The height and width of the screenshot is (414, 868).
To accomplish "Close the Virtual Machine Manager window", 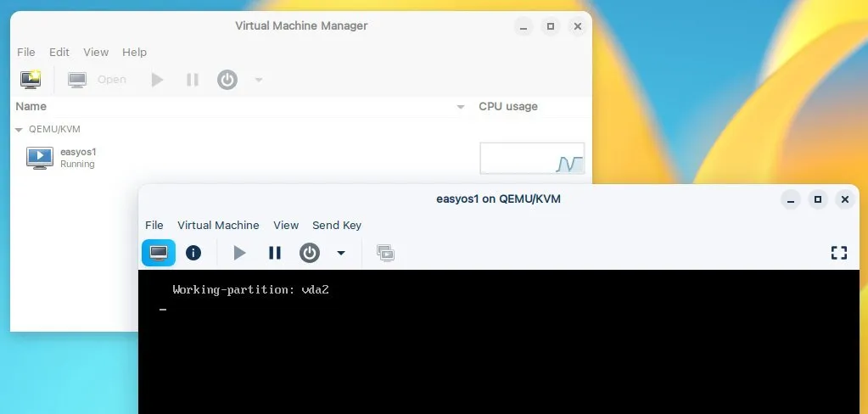I will (577, 26).
